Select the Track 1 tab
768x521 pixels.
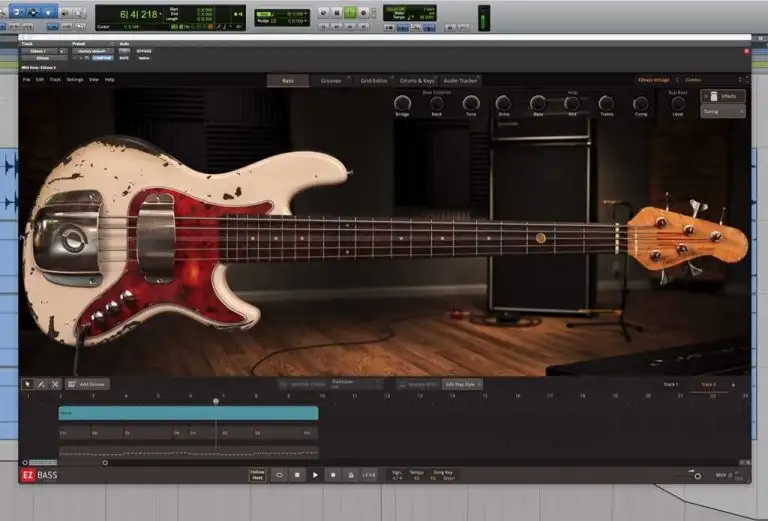tap(671, 385)
